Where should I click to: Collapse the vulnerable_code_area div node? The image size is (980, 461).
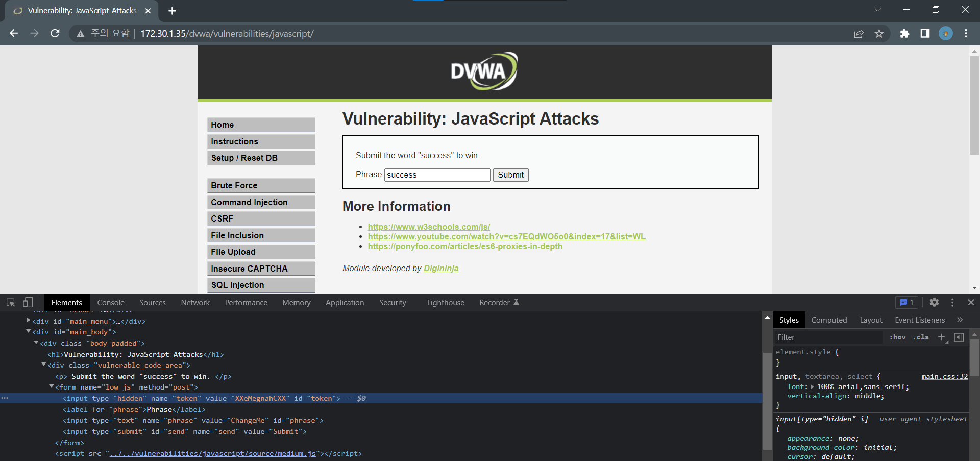(x=44, y=365)
